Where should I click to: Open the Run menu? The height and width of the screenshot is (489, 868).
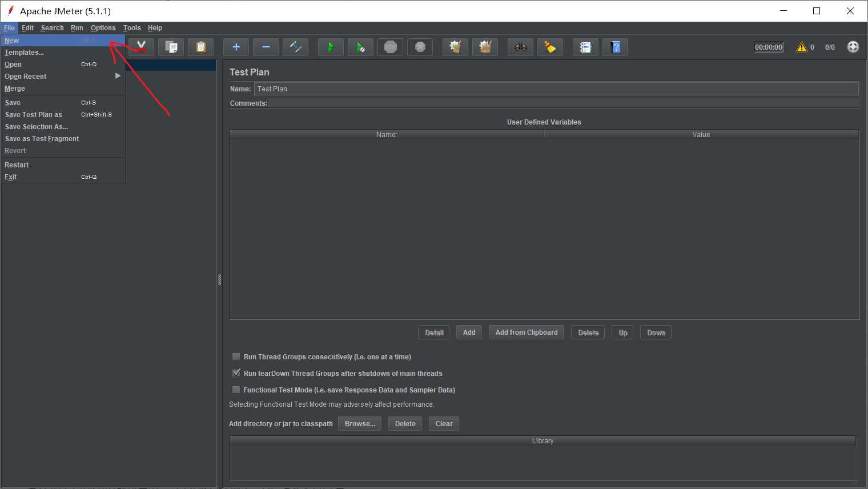pyautogui.click(x=77, y=28)
